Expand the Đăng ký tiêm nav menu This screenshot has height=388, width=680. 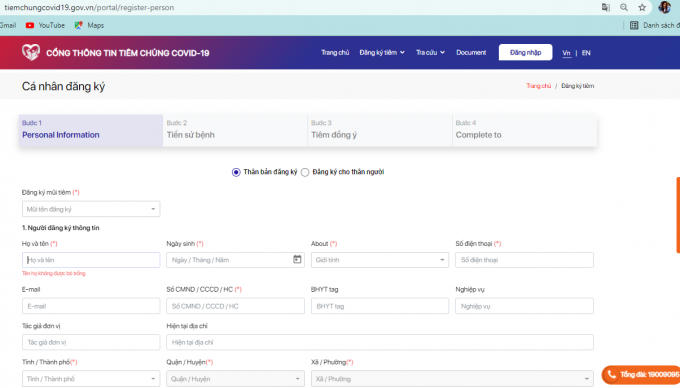coord(382,52)
